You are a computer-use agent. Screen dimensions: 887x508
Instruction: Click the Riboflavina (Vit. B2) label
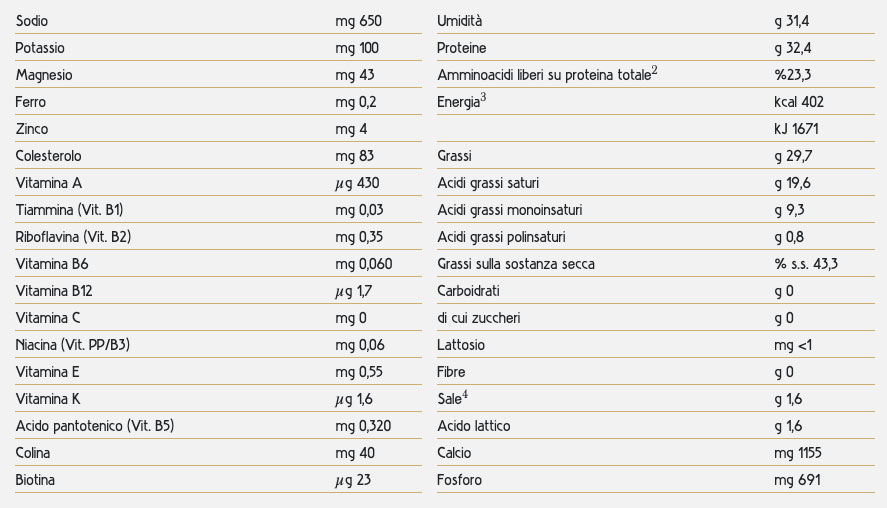[74, 237]
